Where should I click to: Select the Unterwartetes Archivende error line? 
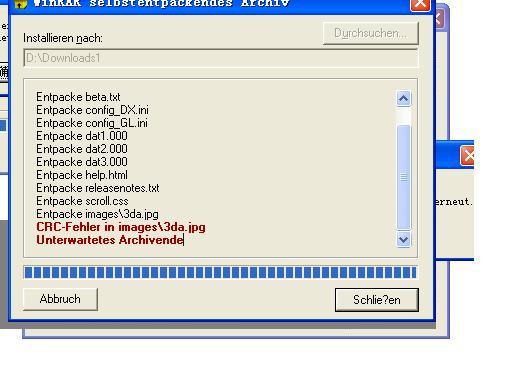(x=110, y=240)
